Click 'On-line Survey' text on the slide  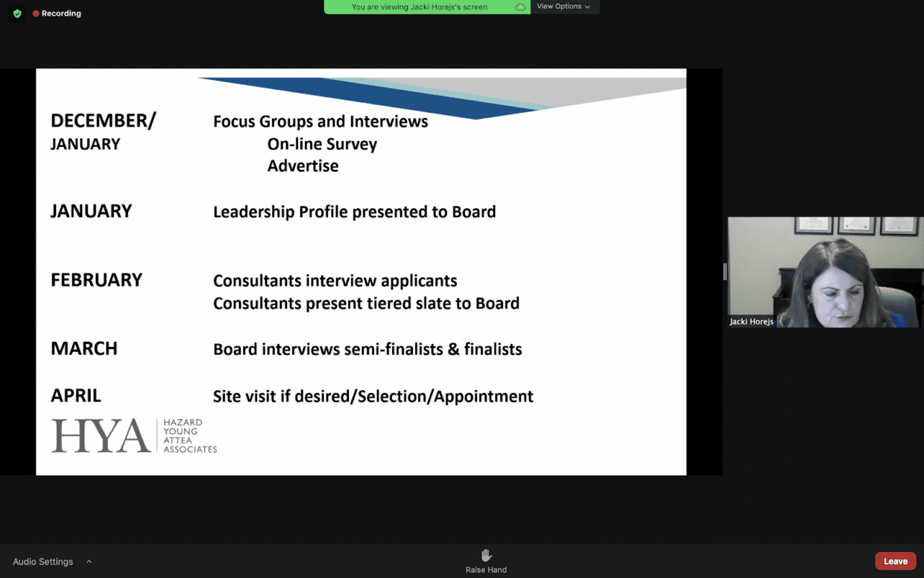tap(322, 144)
